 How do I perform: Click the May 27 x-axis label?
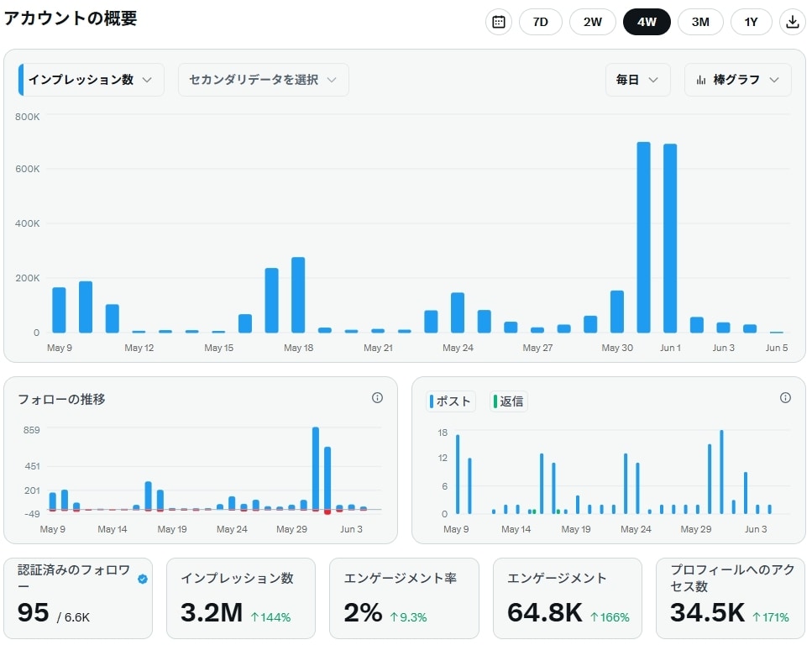[537, 348]
